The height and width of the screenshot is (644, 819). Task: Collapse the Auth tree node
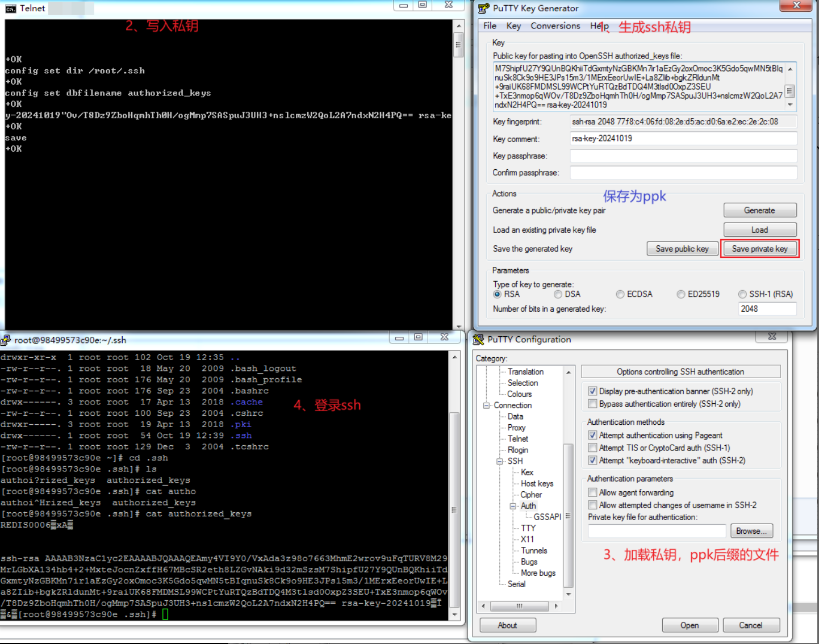pos(513,506)
